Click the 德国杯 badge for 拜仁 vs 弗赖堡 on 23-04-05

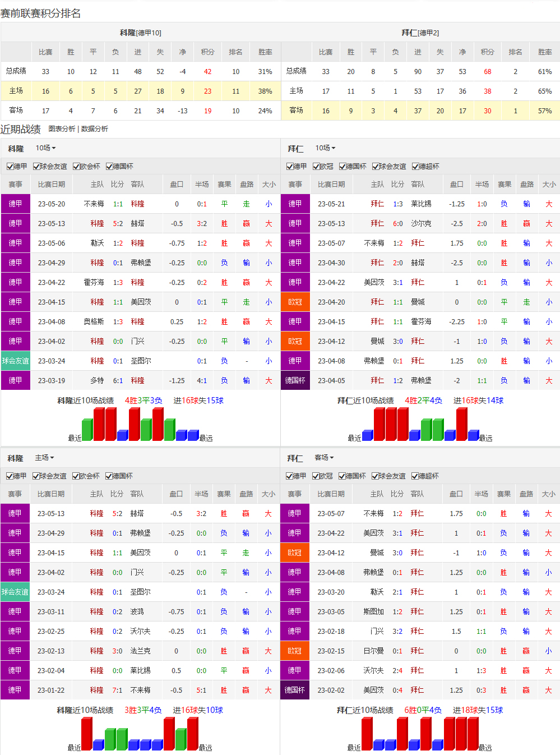click(x=295, y=380)
